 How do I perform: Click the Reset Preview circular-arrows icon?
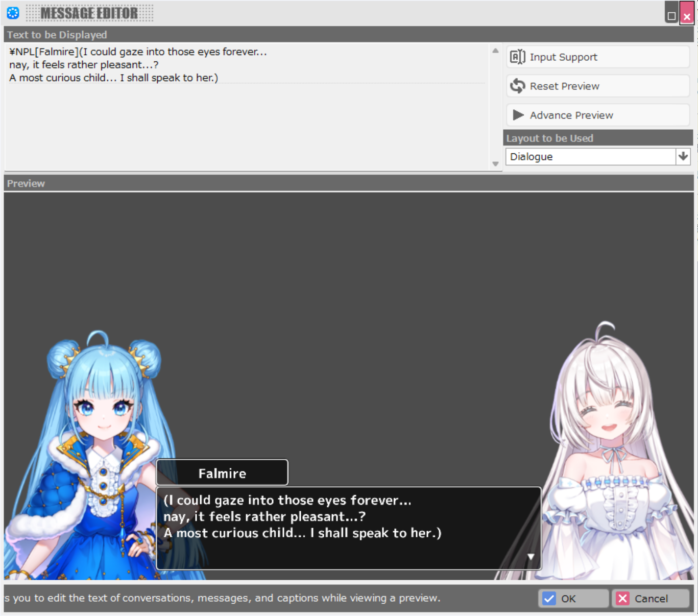pyautogui.click(x=517, y=86)
